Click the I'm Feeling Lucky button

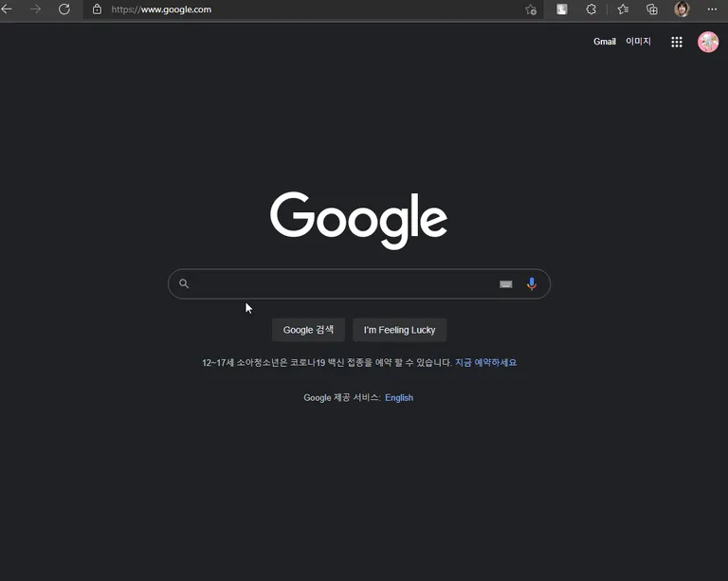click(399, 330)
